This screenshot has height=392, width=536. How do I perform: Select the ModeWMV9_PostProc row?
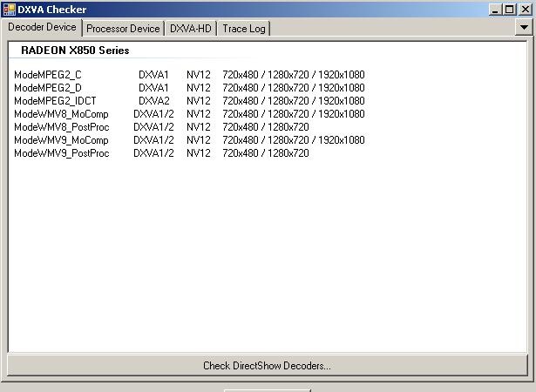pyautogui.click(x=161, y=152)
